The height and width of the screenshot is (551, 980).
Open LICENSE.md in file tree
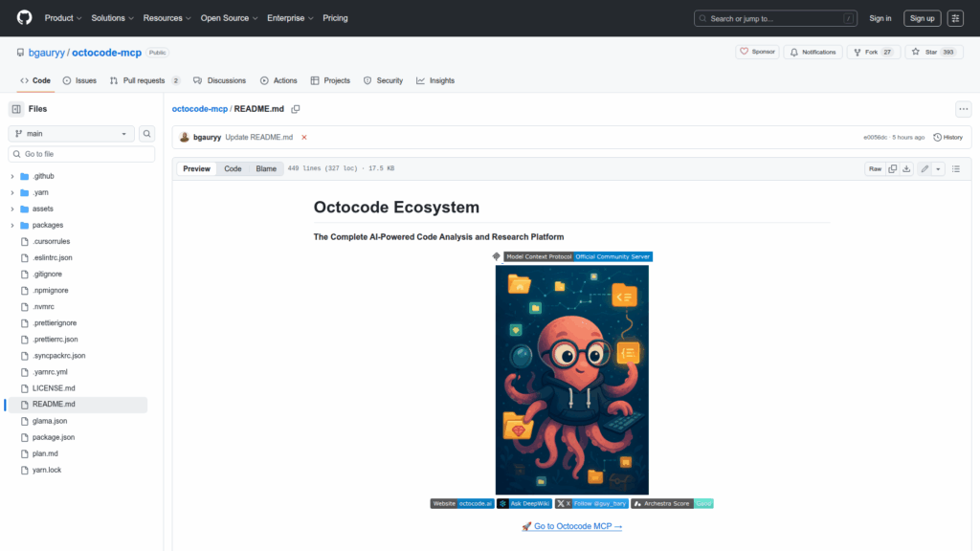(54, 388)
